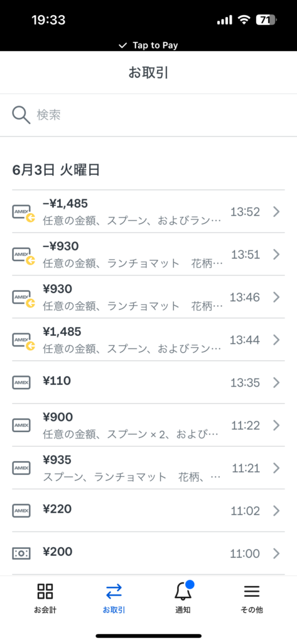Image resolution: width=297 pixels, height=644 pixels.
Task: Tap the AMEX refund icon beside −¥930
Action: (x=23, y=256)
